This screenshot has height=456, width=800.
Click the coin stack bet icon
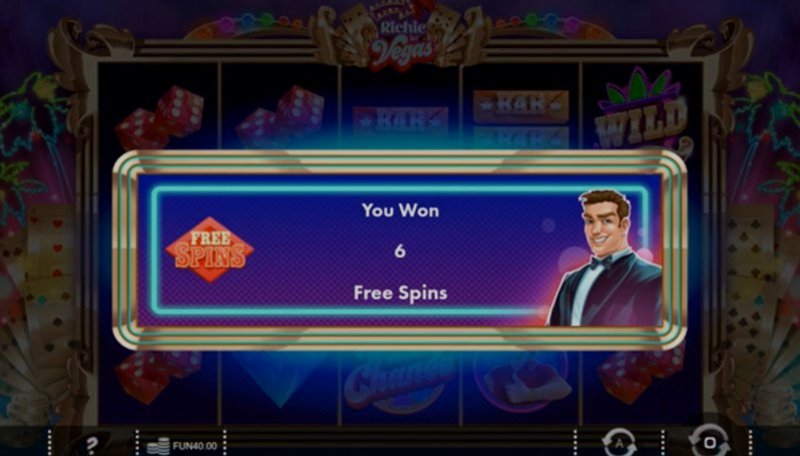pyautogui.click(x=158, y=446)
